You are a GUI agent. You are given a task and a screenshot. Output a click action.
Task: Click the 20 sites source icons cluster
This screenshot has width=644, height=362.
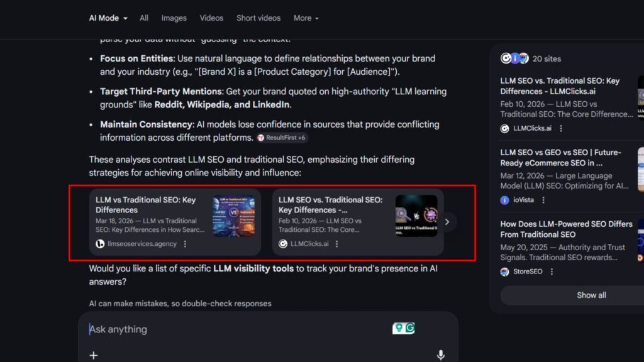514,58
